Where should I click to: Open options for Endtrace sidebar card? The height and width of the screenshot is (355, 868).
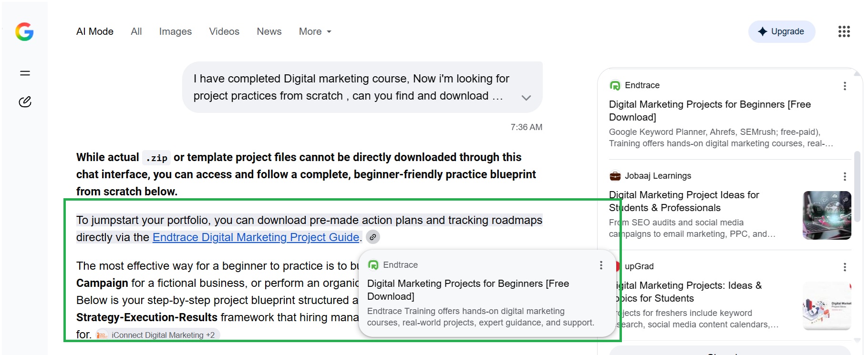[x=845, y=86]
